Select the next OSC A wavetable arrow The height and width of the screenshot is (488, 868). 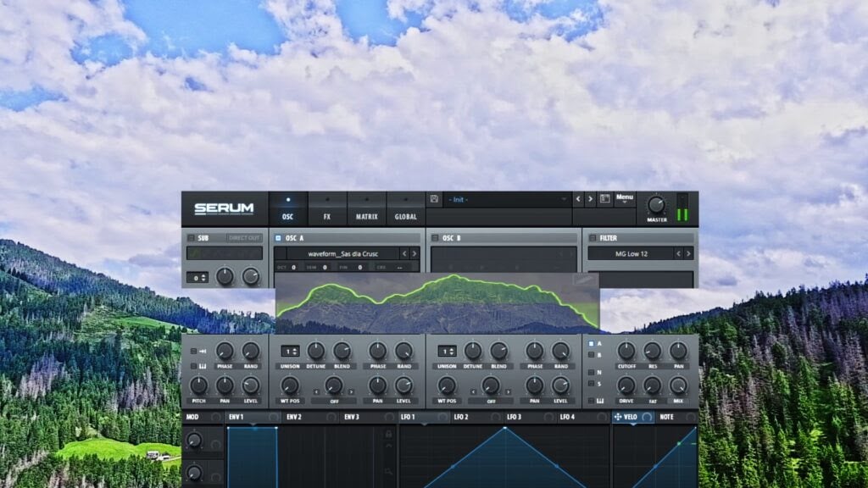tap(415, 253)
